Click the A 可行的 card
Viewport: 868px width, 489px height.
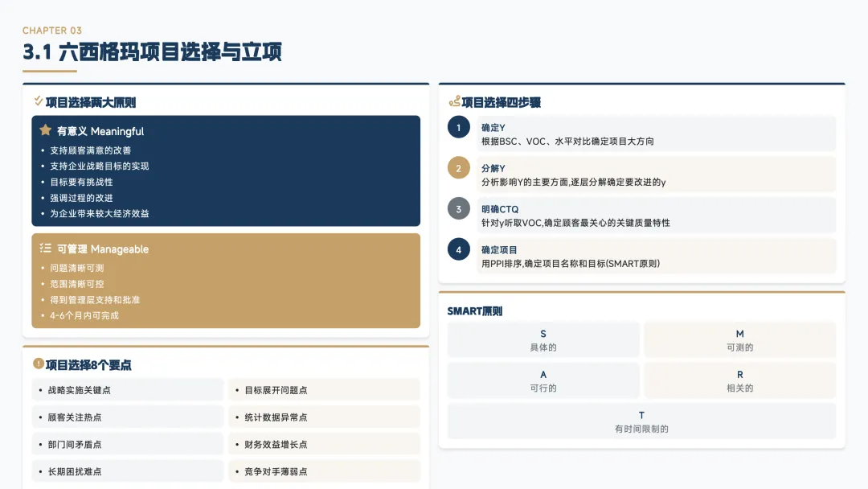click(543, 380)
